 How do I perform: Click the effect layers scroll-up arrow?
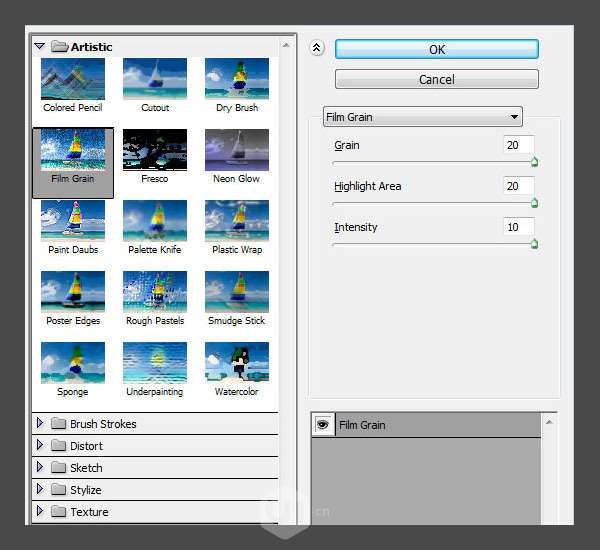pos(549,422)
